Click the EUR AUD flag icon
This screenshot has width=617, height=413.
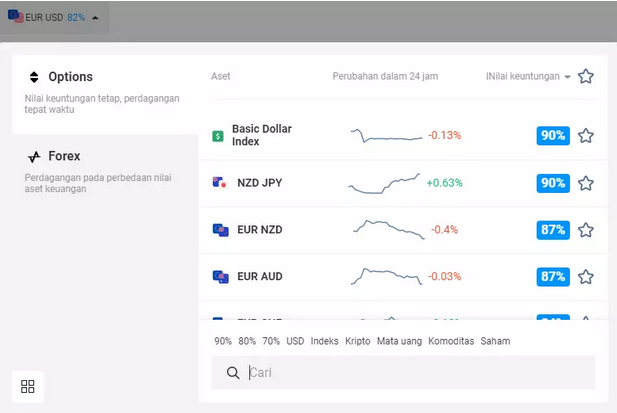pyautogui.click(x=220, y=277)
